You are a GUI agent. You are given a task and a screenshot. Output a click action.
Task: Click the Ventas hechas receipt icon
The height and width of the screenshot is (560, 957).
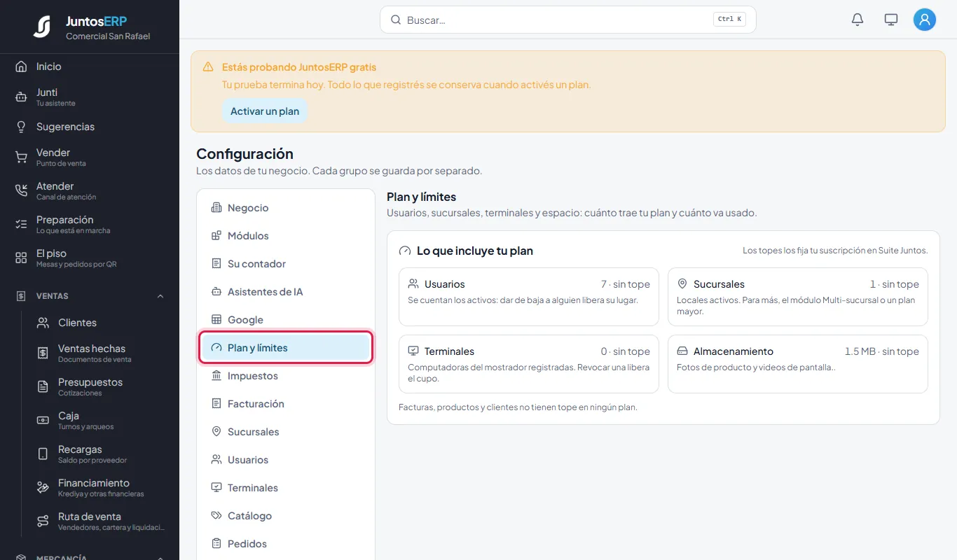point(43,353)
